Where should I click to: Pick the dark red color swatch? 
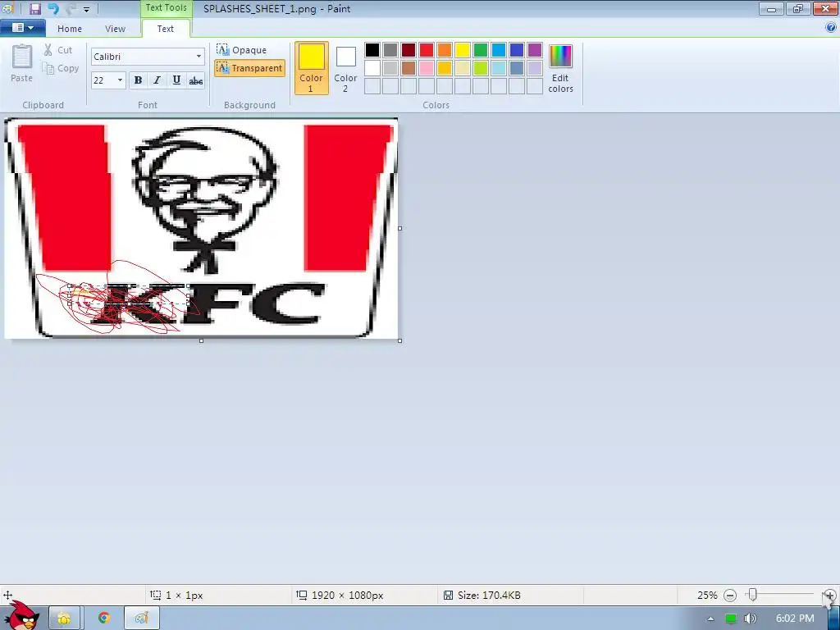[409, 50]
